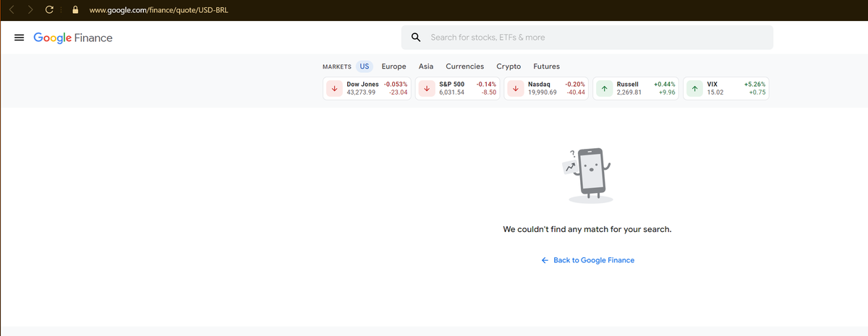Go back with browser back arrow
This screenshot has width=868, height=336.
tap(10, 10)
